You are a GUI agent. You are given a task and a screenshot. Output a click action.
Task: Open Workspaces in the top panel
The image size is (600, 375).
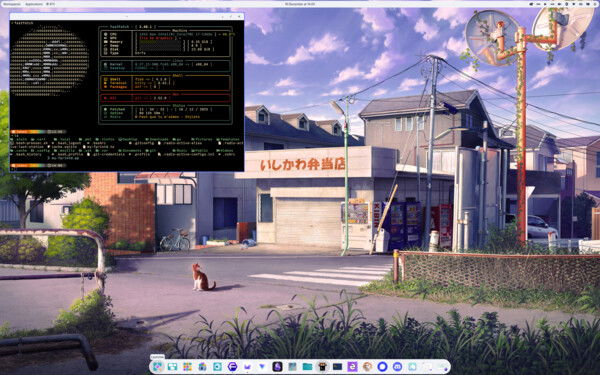[11, 4]
